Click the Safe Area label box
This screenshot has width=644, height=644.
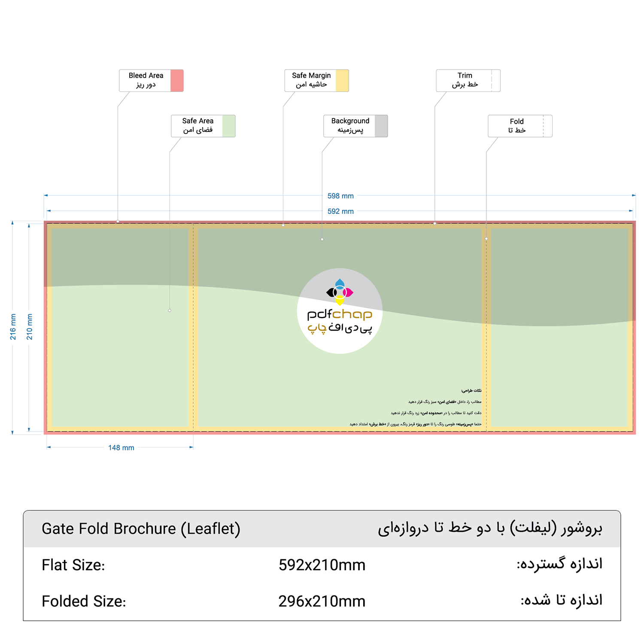pos(203,126)
